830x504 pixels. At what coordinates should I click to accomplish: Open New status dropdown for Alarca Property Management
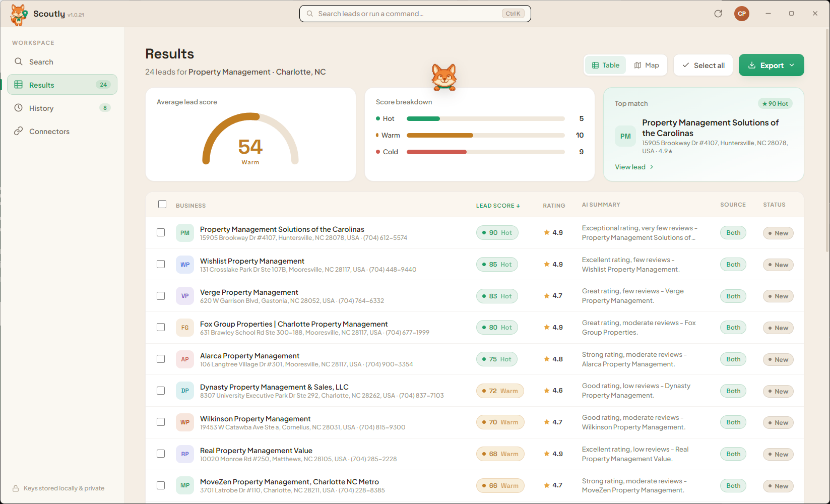(x=778, y=359)
